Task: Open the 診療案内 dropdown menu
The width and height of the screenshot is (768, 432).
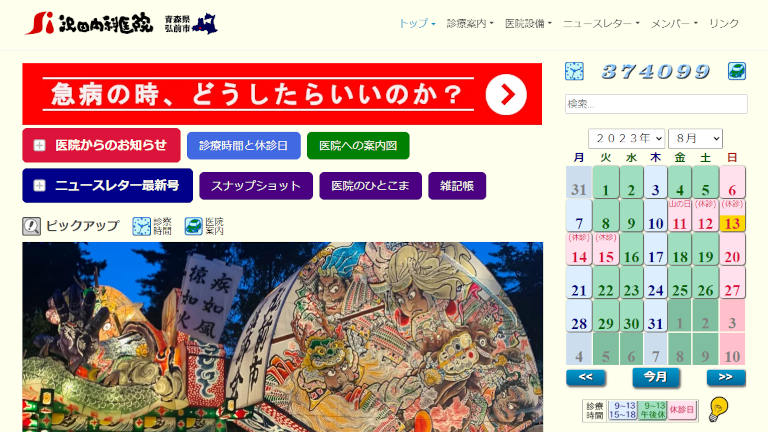Action: click(470, 24)
